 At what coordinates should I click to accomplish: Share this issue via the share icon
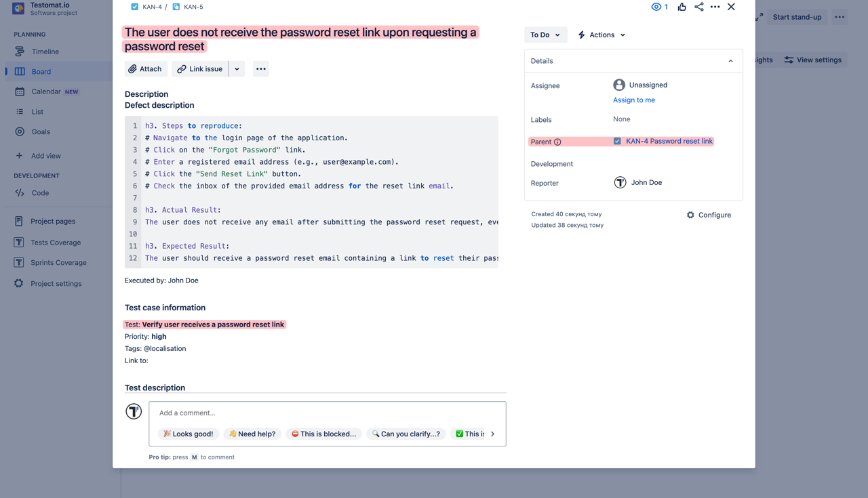pos(698,7)
